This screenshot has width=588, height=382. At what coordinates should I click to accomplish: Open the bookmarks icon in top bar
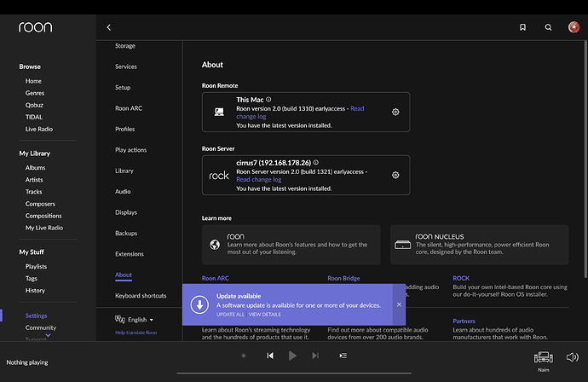522,27
